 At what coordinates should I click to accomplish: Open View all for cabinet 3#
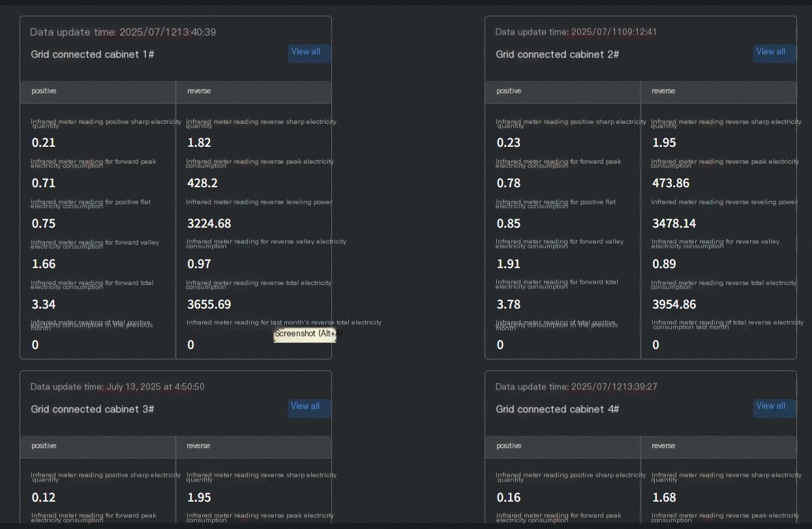309,407
